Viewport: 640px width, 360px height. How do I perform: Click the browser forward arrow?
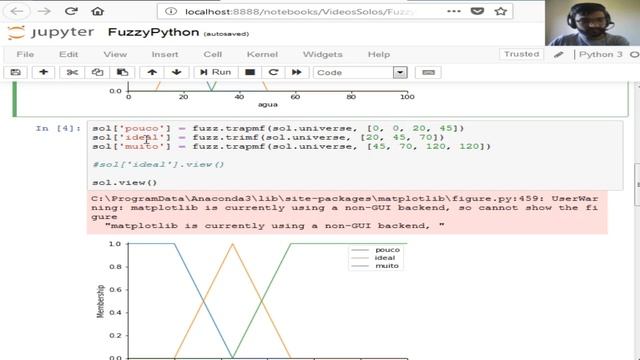tap(44, 11)
